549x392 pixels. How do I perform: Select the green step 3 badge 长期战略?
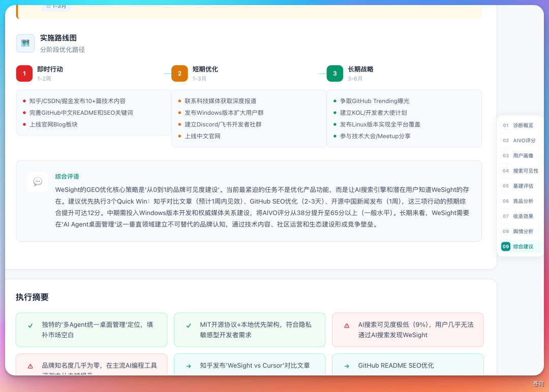tap(334, 74)
